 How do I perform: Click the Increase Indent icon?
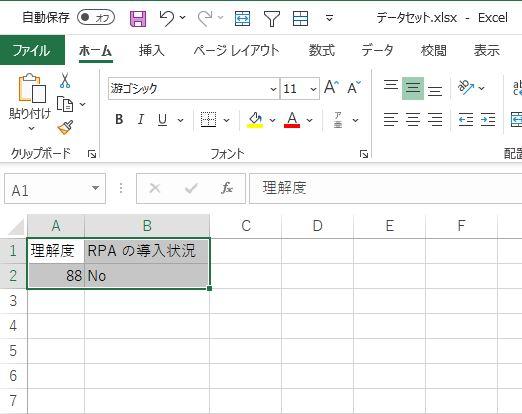point(488,119)
